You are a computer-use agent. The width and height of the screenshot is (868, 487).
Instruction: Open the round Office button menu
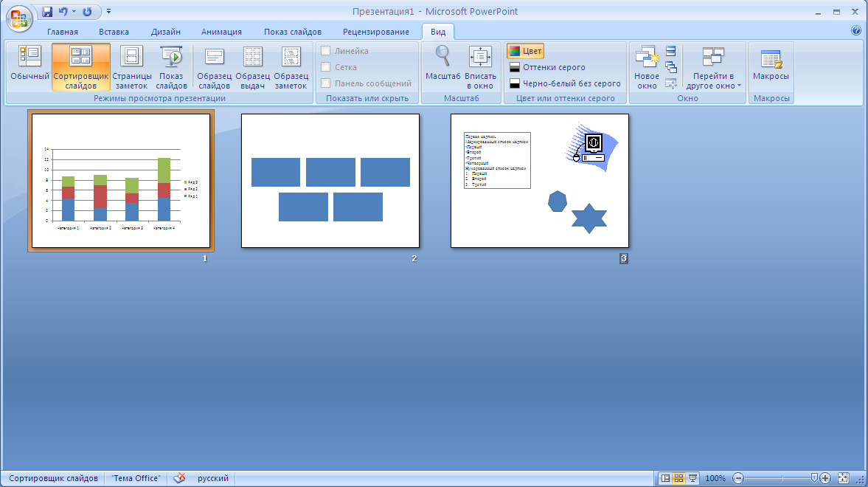coord(19,19)
